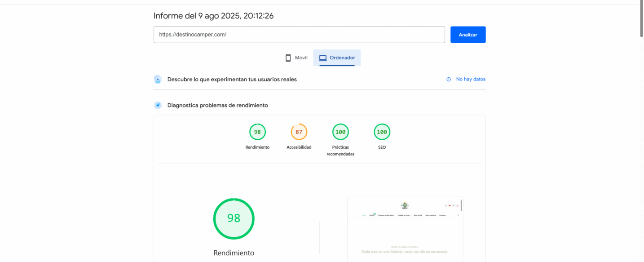The image size is (644, 262).
Task: Jump to Rendimiento score gauge 98
Action: [257, 132]
